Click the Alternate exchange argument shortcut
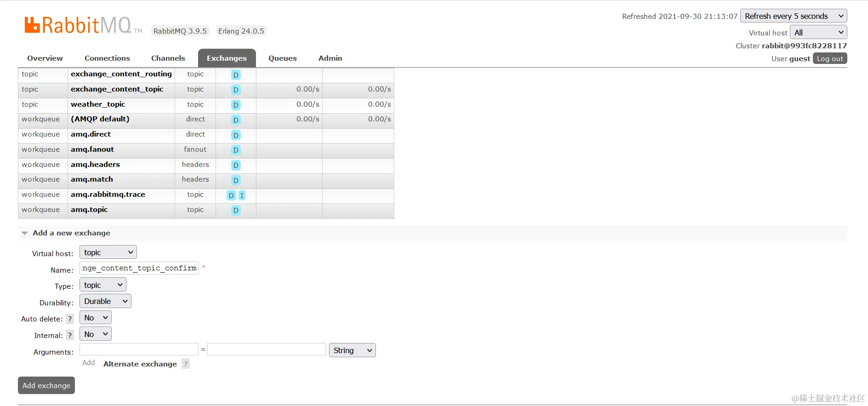Screen dimensions: 868x406 pos(140,364)
